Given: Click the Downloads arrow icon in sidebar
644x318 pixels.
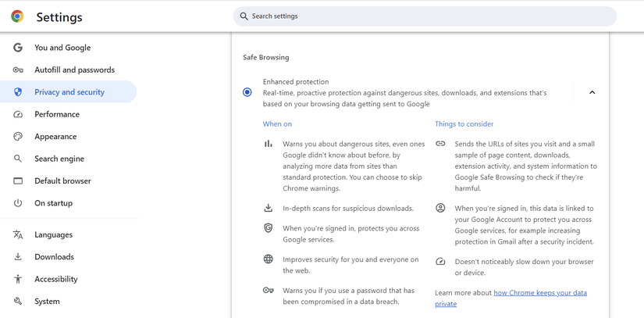Looking at the screenshot, I should coord(18,257).
